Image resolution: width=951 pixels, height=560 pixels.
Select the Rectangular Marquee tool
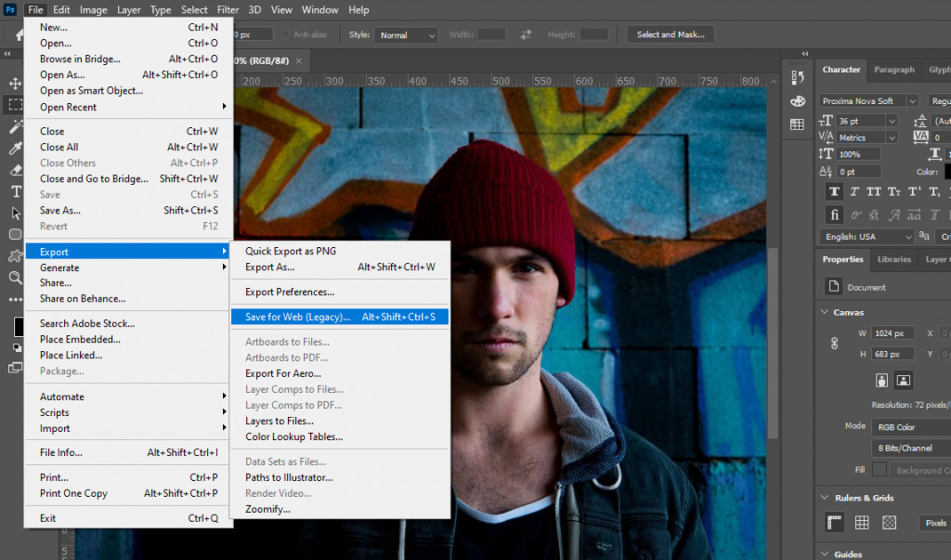15,104
